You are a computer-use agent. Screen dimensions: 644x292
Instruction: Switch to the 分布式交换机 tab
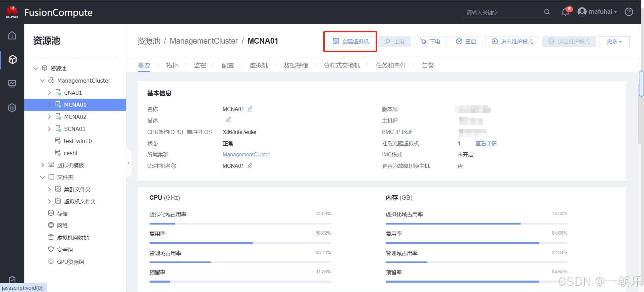point(342,65)
